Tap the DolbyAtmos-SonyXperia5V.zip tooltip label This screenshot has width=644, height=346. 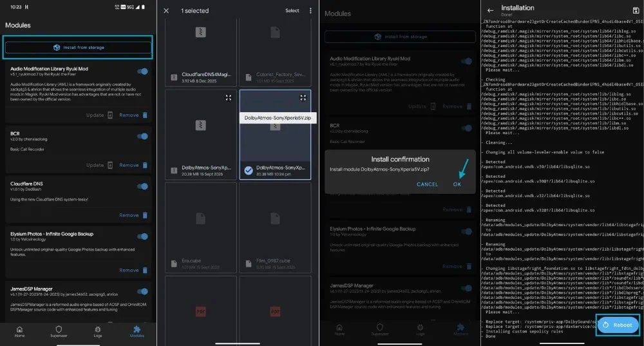(x=278, y=118)
